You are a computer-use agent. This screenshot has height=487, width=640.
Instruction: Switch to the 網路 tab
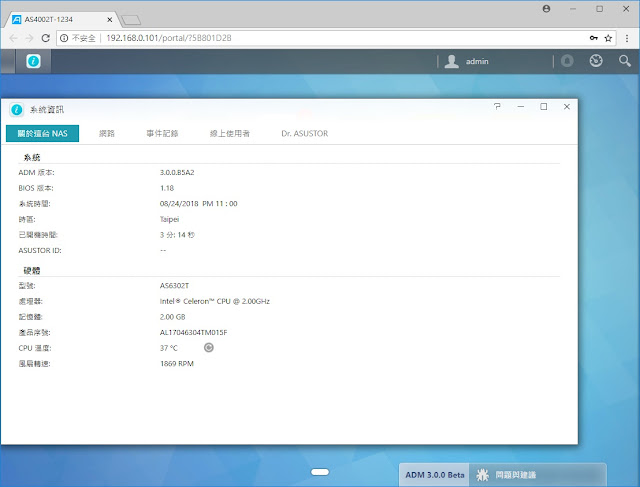pos(107,133)
